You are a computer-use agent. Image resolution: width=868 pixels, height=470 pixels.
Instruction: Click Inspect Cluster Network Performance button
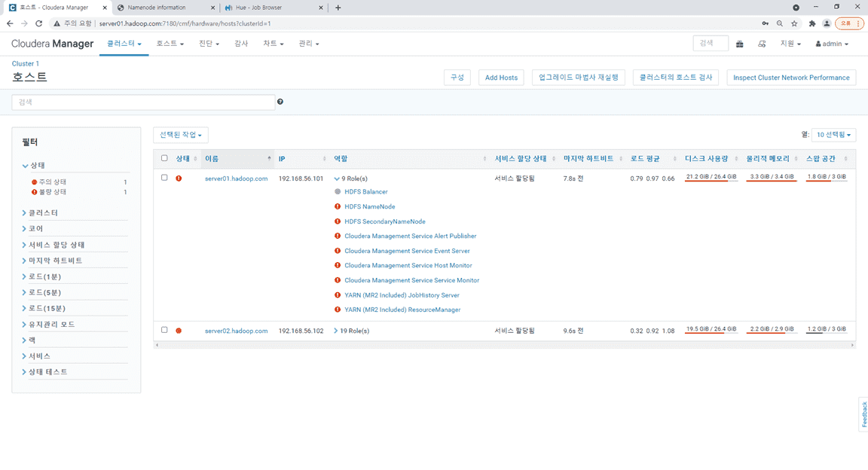[x=791, y=78]
